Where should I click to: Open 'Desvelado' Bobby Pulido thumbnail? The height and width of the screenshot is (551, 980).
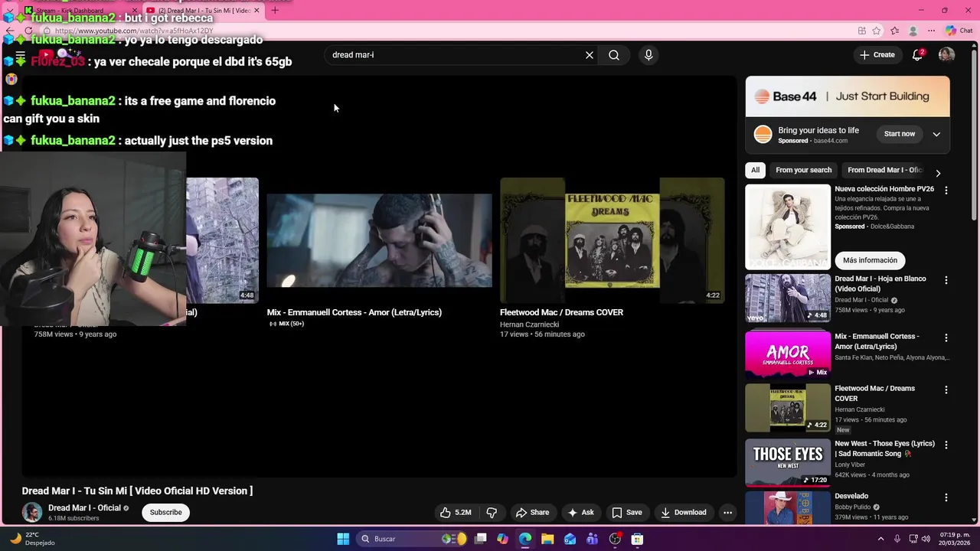(x=788, y=509)
